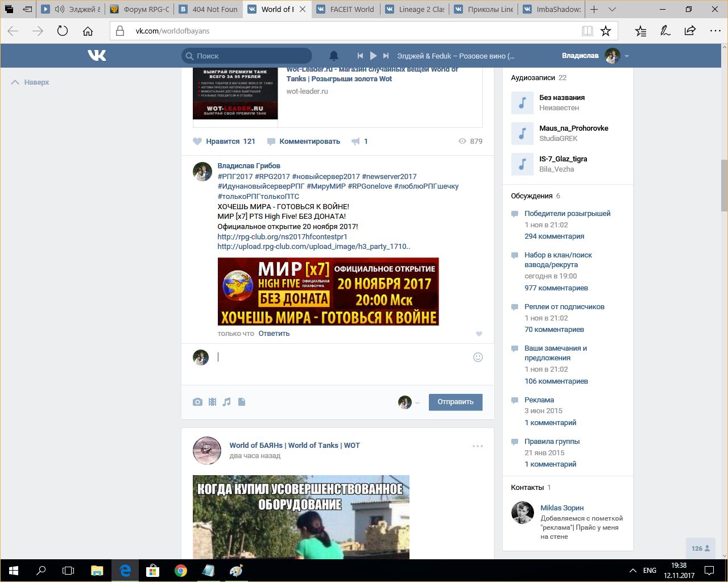Send the comment with Отправить
The image size is (728, 582).
coord(456,402)
